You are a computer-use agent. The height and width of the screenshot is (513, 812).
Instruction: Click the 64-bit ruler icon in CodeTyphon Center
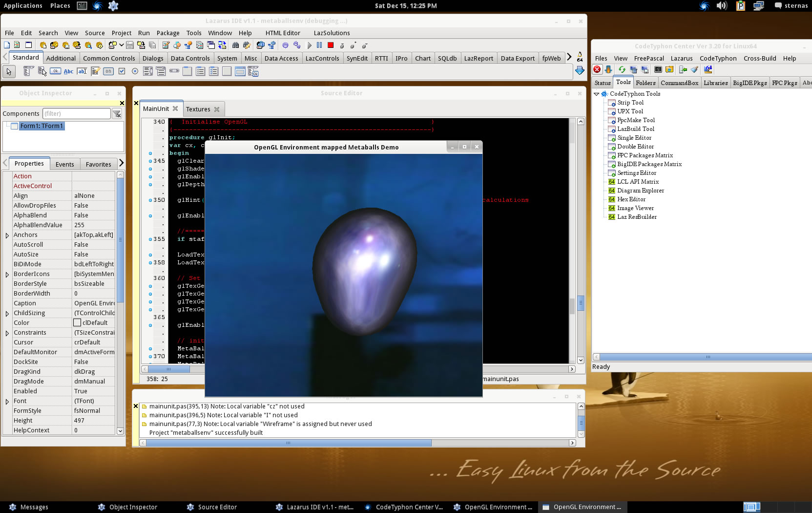pos(708,70)
